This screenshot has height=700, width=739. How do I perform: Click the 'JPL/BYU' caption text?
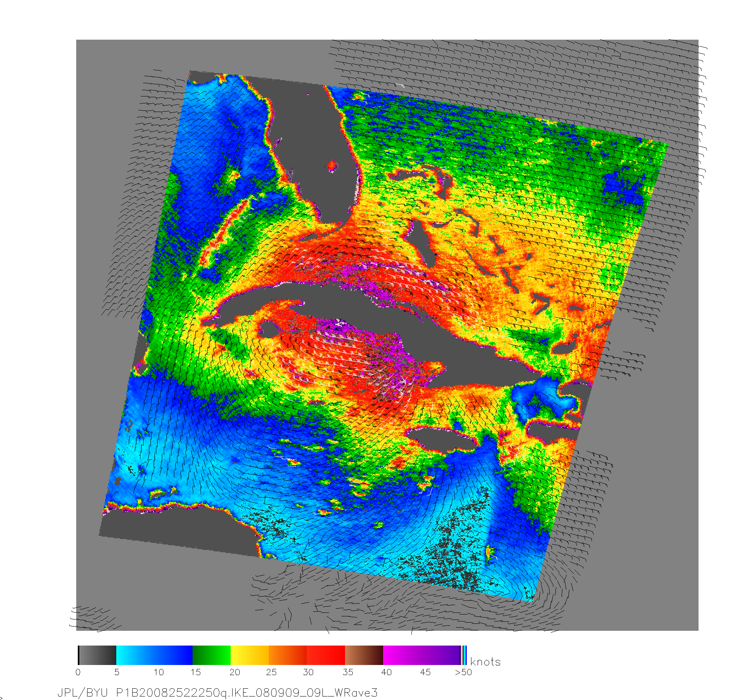82,693
